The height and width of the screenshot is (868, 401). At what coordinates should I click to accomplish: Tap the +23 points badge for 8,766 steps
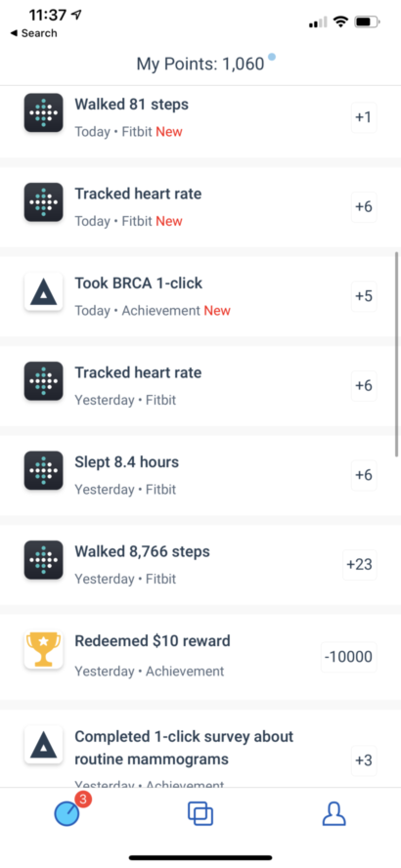[x=360, y=565]
